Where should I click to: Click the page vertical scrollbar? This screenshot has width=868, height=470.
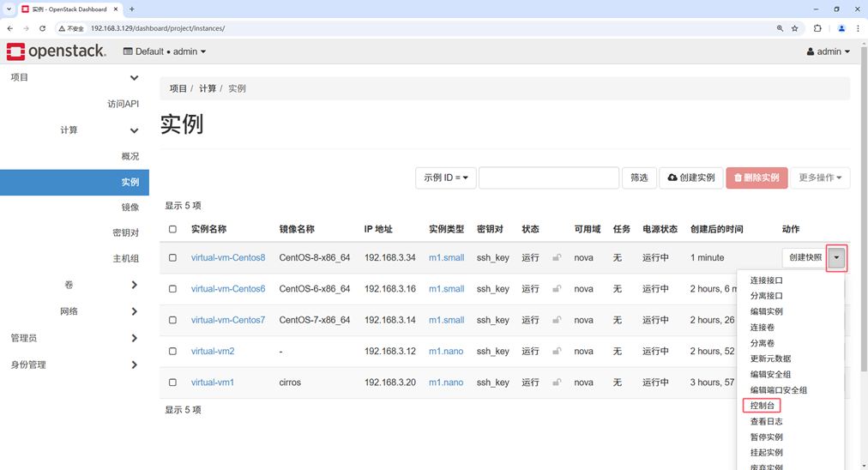[x=864, y=208]
